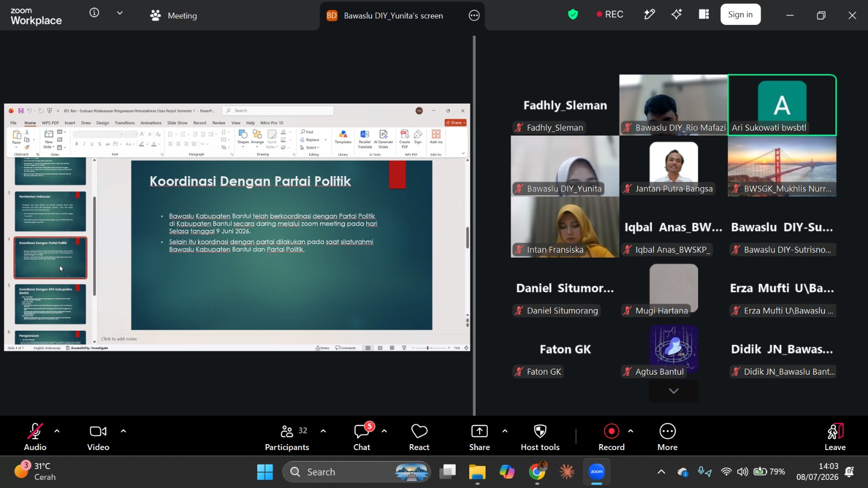Click the taskbar Search box
The height and width of the screenshot is (488, 868).
tap(356, 472)
